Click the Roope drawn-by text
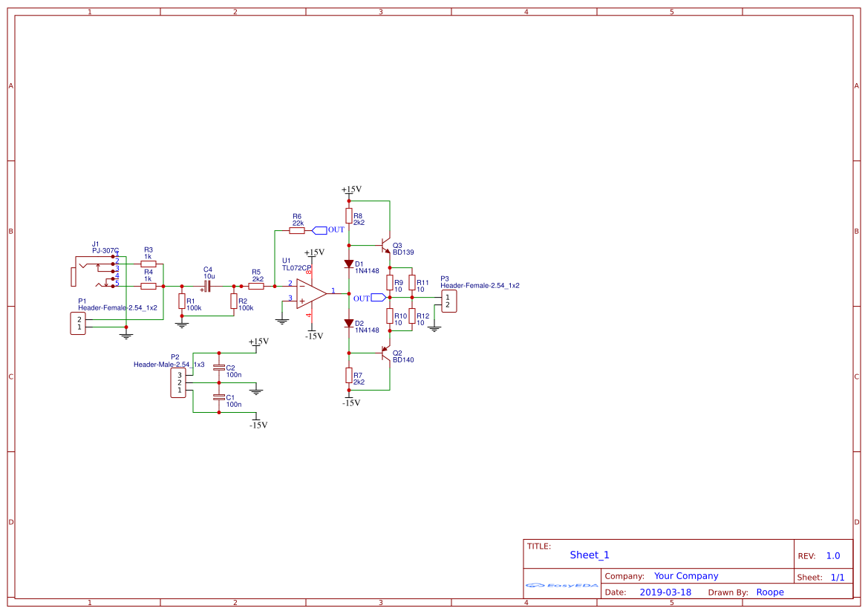The image size is (868, 614). click(x=770, y=592)
